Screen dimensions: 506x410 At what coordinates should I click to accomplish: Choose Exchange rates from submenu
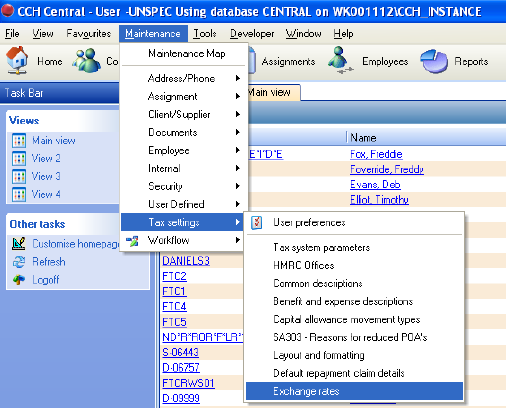tap(354, 391)
